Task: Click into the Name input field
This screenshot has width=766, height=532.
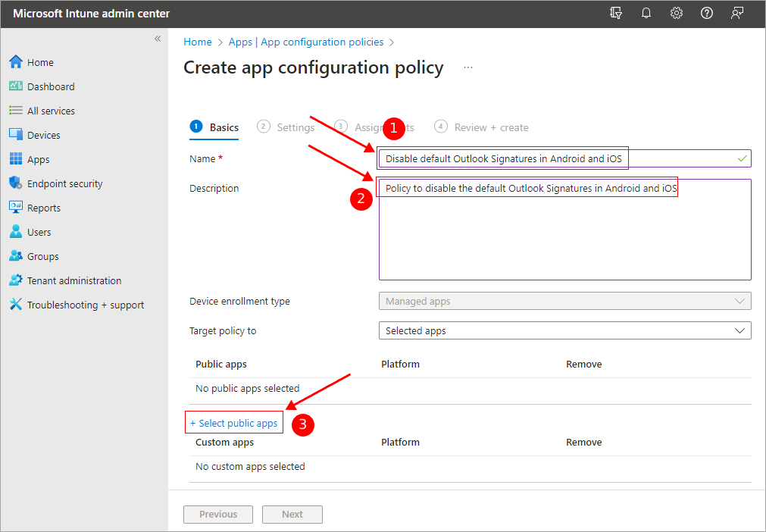Action: (x=564, y=159)
